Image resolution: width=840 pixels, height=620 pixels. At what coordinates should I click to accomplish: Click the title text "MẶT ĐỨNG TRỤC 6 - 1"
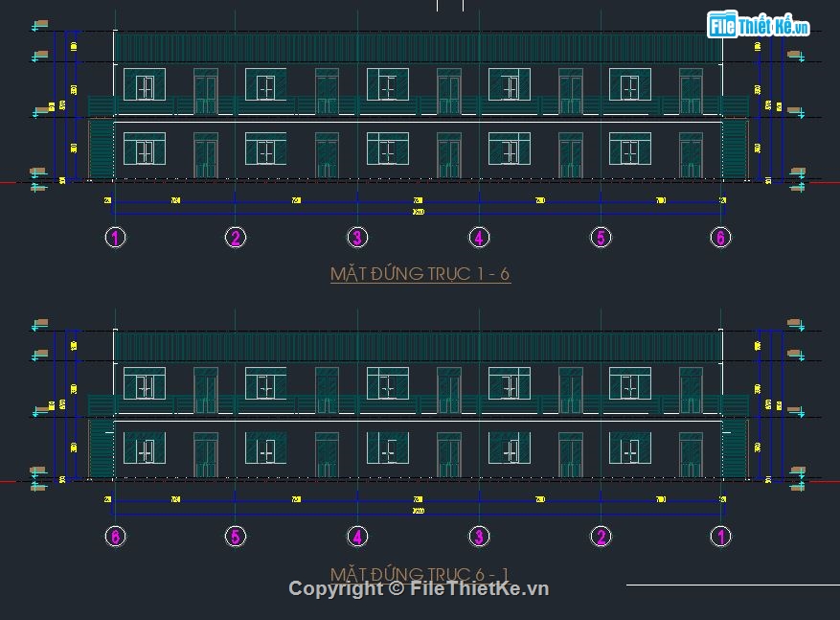point(420,574)
